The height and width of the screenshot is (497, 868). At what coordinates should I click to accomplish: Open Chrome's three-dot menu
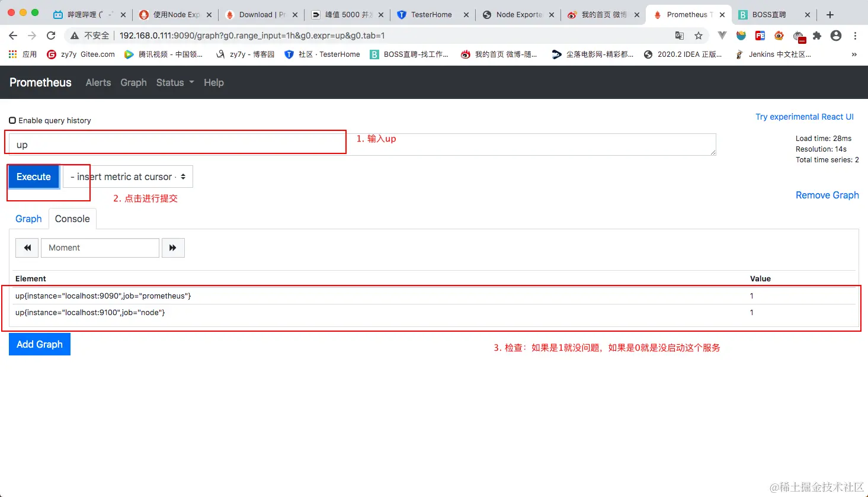point(855,36)
